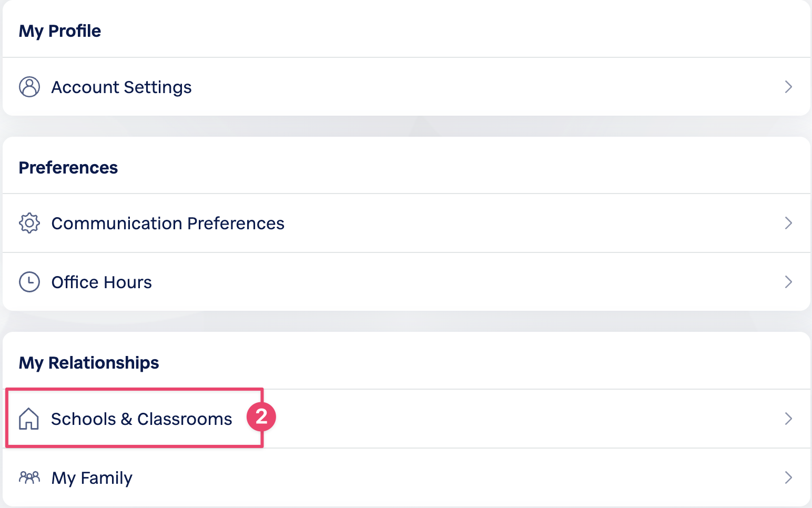
Task: Click the Preferences section heading
Action: (68, 168)
